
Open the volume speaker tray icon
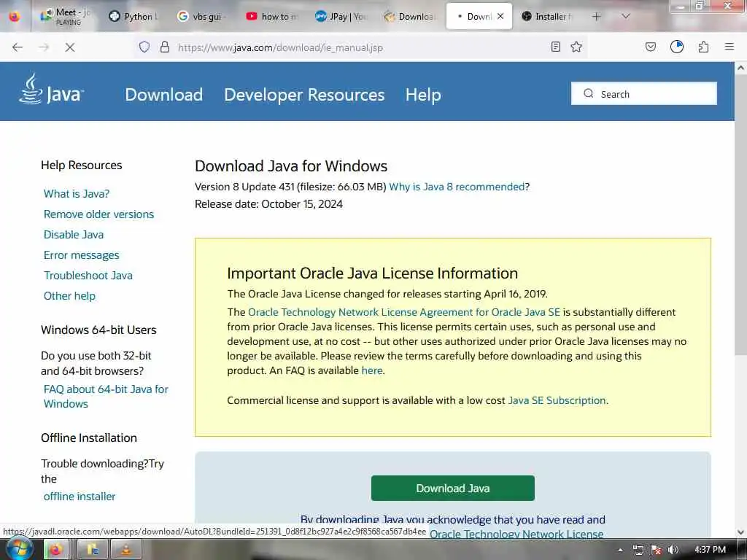(673, 550)
